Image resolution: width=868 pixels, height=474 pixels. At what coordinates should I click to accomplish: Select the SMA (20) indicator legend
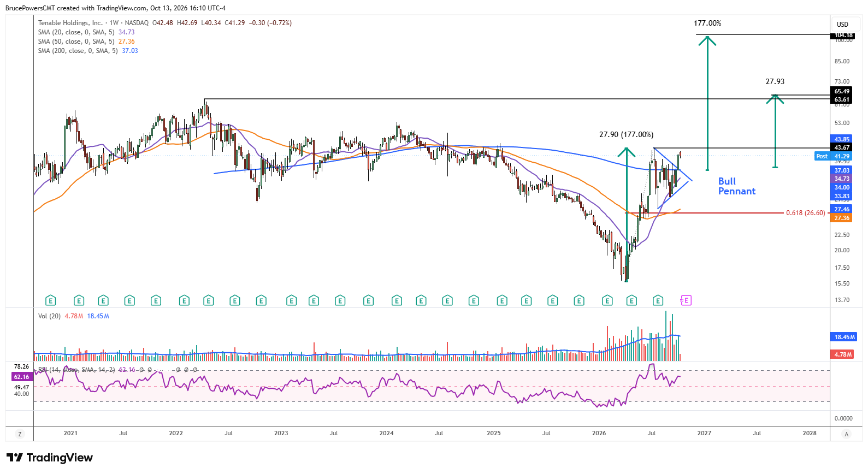(x=86, y=32)
